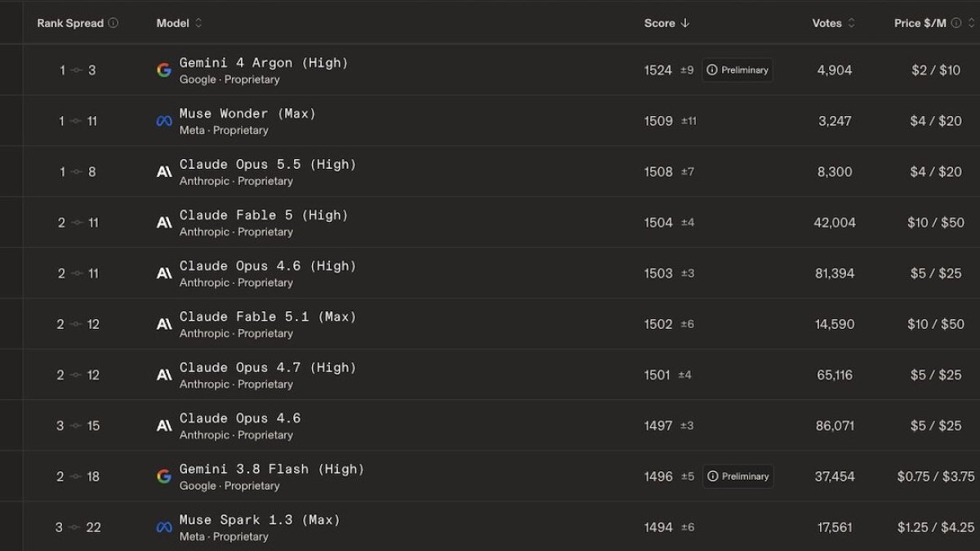The height and width of the screenshot is (551, 980).
Task: Click the 42,004 votes value
Action: pos(835,222)
